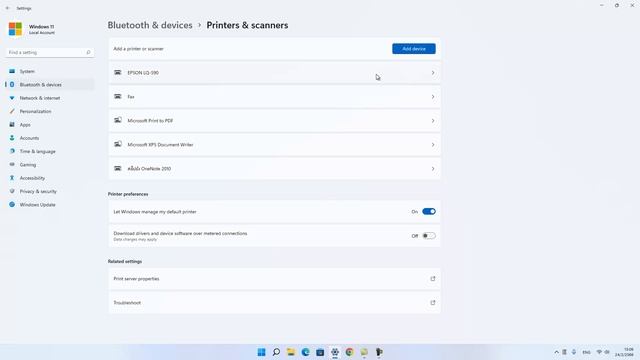640x360 pixels.
Task: Click the Add device button
Action: [414, 49]
